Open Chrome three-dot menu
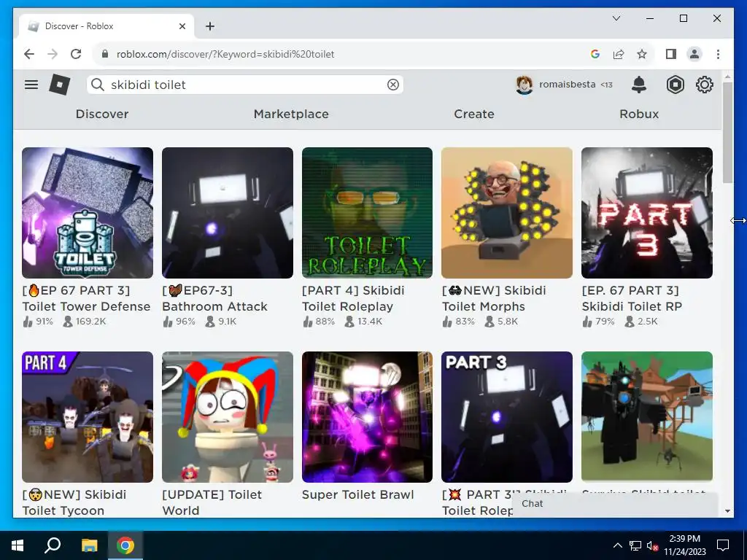The width and height of the screenshot is (747, 560). click(x=718, y=54)
